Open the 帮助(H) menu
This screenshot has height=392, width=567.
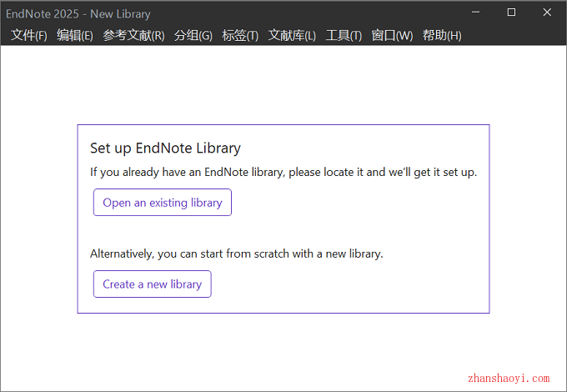click(x=442, y=35)
